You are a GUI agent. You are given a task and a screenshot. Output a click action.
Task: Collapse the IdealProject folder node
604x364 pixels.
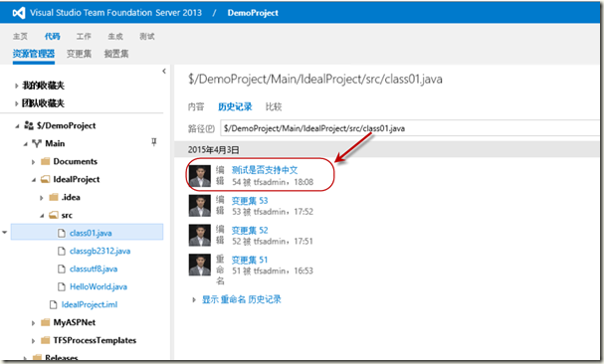pos(34,180)
